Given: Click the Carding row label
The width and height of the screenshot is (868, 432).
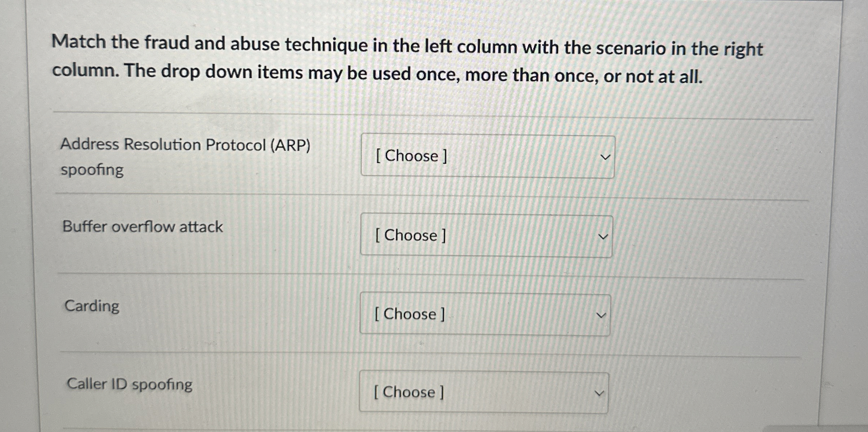Looking at the screenshot, I should click(91, 306).
